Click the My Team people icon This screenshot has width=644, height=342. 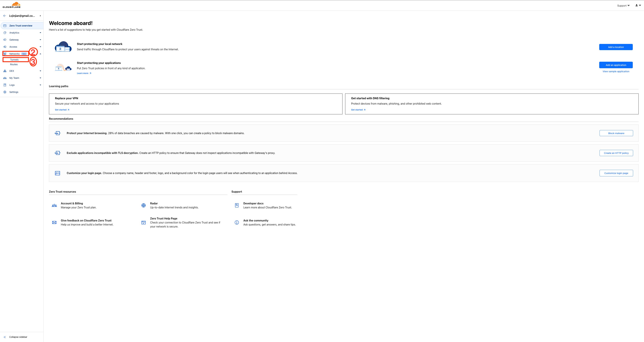pos(5,78)
